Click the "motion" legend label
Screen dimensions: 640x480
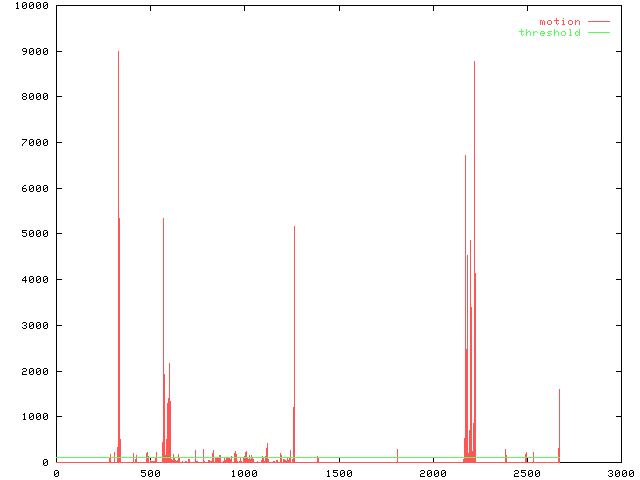559,22
